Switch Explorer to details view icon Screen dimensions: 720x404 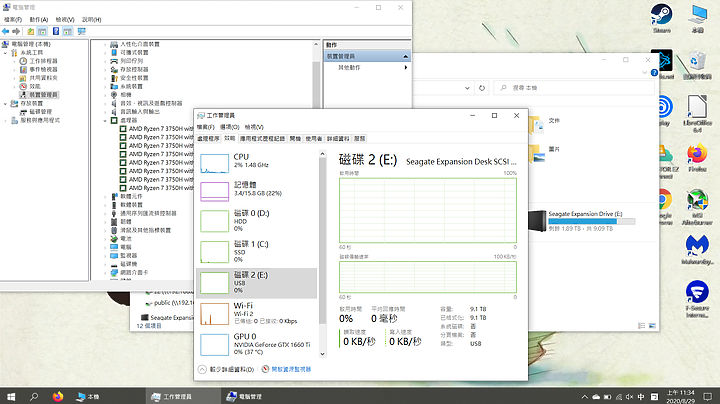641,326
